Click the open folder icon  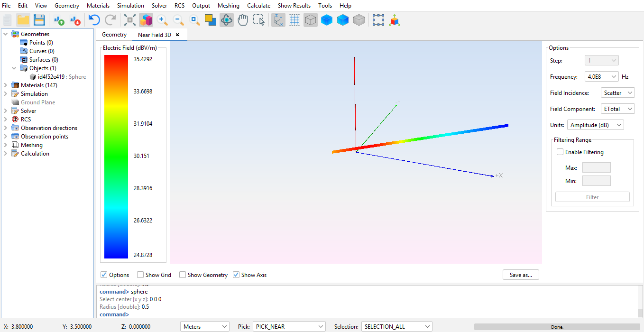[23, 20]
